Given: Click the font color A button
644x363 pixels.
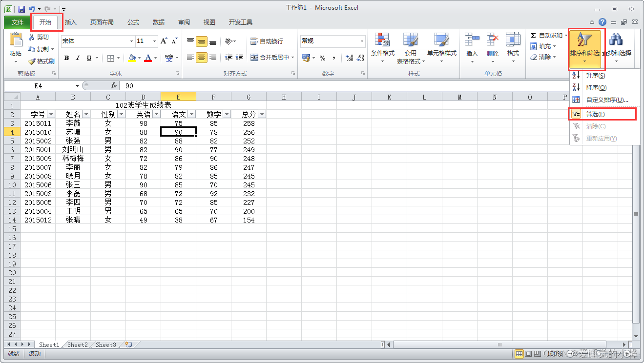Looking at the screenshot, I should [148, 58].
